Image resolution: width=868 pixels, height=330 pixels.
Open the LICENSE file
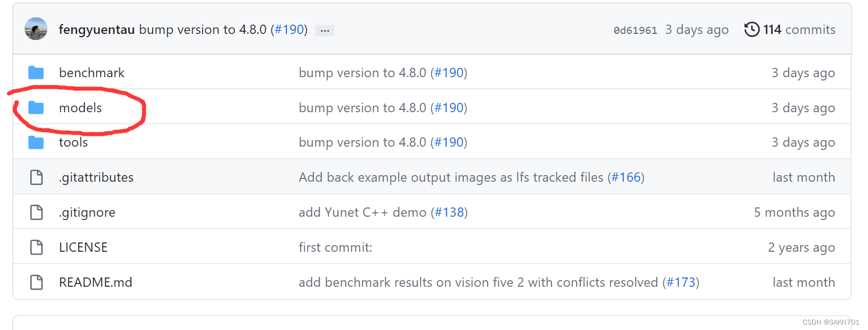point(83,247)
